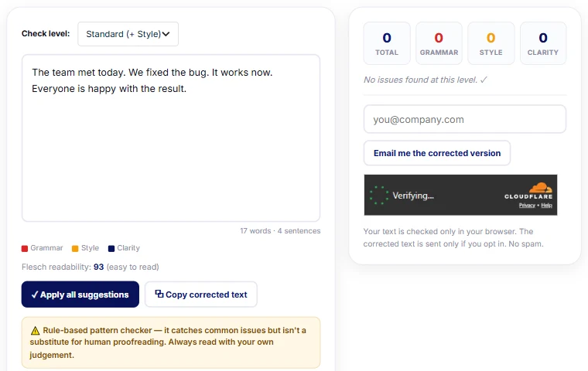Click 'No issues found at this level' message
Image resolution: width=588 pixels, height=371 pixels.
[426, 80]
